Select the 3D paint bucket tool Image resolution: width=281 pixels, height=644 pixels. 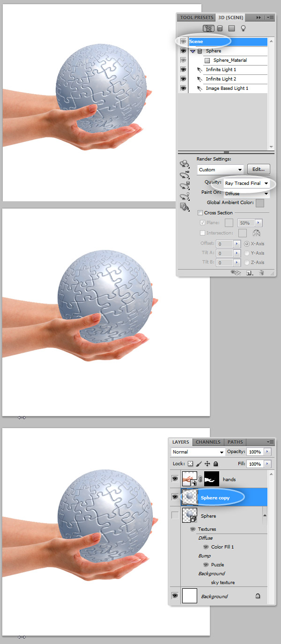185,206
